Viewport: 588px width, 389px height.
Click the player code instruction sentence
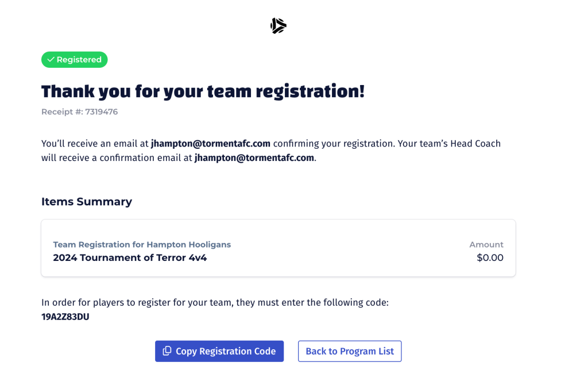[215, 303]
